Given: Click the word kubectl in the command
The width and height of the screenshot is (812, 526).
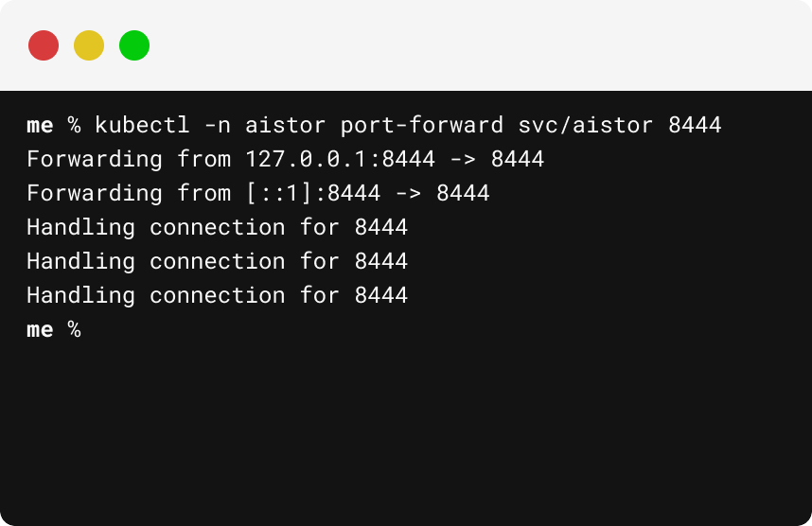Looking at the screenshot, I should tap(142, 125).
